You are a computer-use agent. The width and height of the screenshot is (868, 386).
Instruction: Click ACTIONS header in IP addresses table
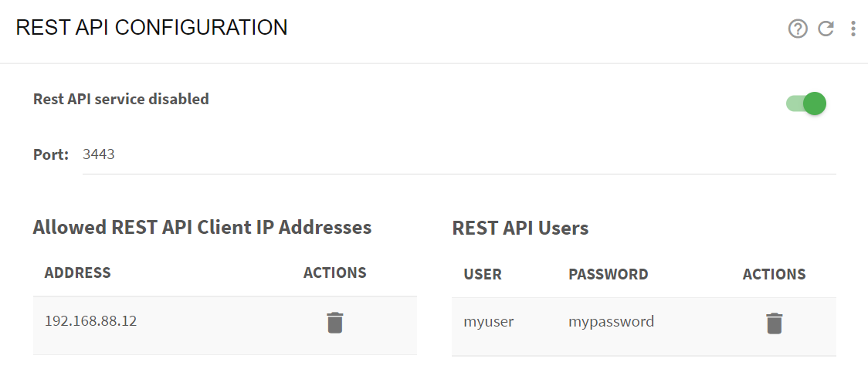point(335,273)
